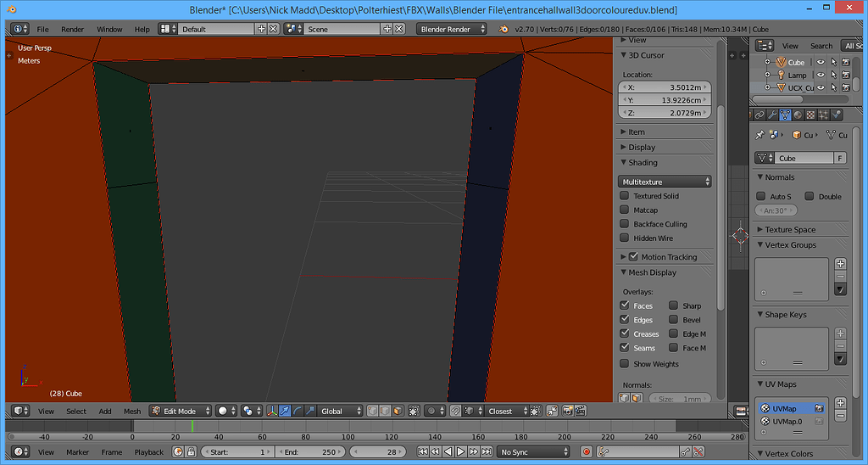This screenshot has width=868, height=465.
Task: Click the translate manipulator arrow icon
Action: (285, 412)
